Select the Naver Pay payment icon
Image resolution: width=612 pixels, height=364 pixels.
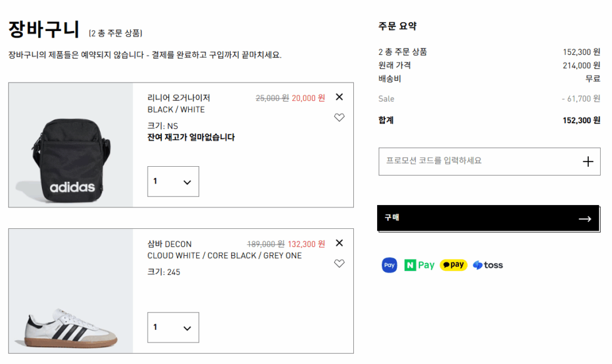pos(419,265)
